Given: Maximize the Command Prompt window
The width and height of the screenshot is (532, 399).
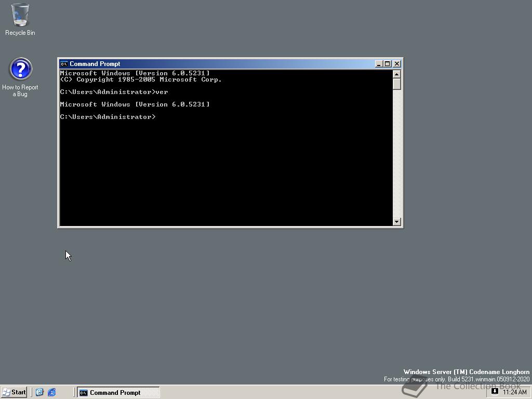Looking at the screenshot, I should (x=387, y=64).
